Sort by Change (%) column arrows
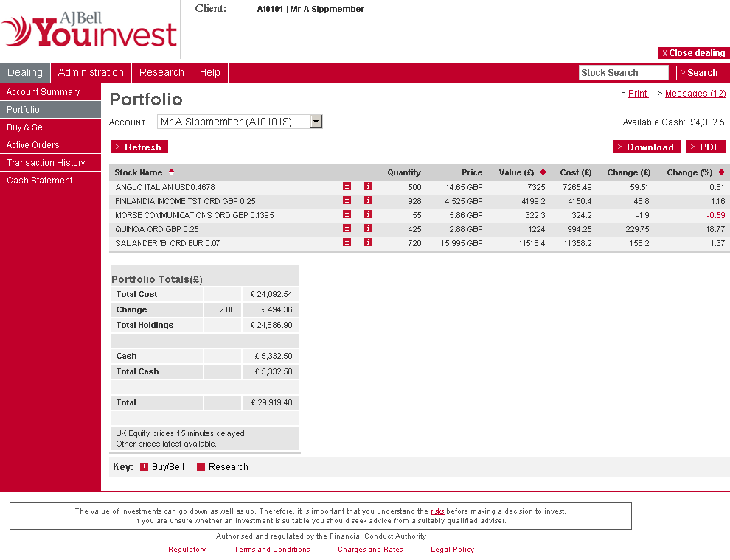 click(721, 172)
